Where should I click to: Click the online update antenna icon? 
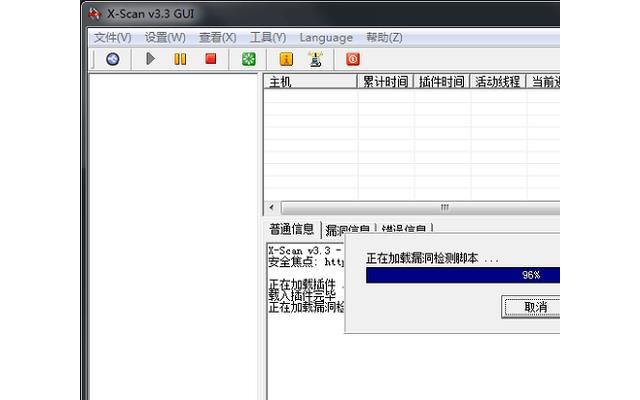tap(316, 59)
